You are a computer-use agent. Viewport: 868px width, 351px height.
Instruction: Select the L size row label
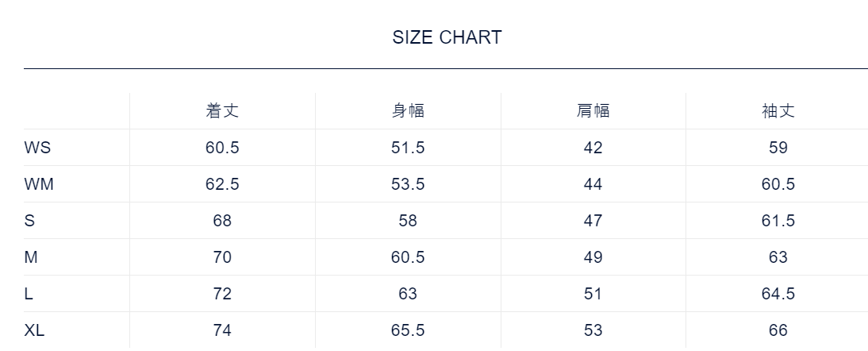(29, 294)
